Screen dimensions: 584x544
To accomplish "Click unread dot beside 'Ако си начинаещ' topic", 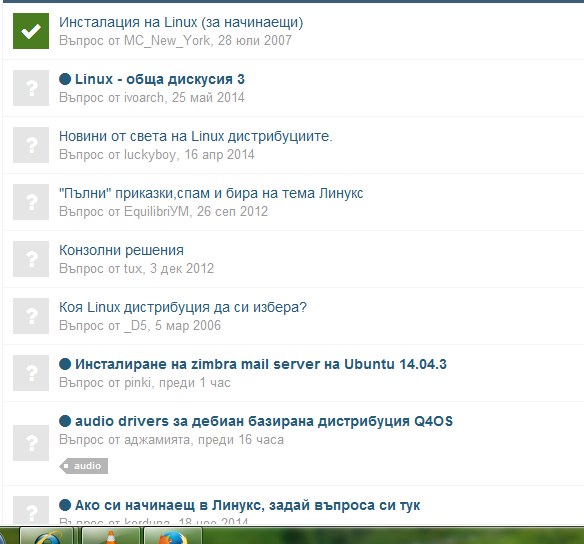I will tap(65, 505).
